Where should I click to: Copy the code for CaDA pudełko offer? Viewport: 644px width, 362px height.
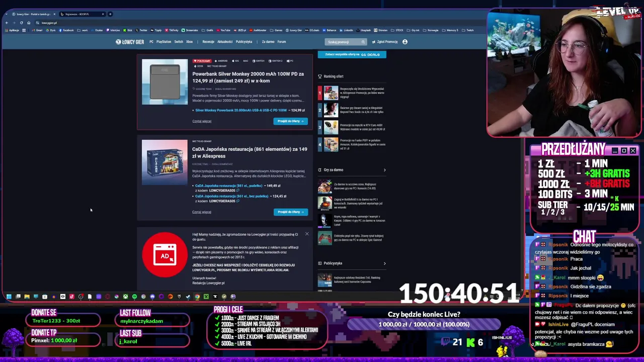click(237, 191)
